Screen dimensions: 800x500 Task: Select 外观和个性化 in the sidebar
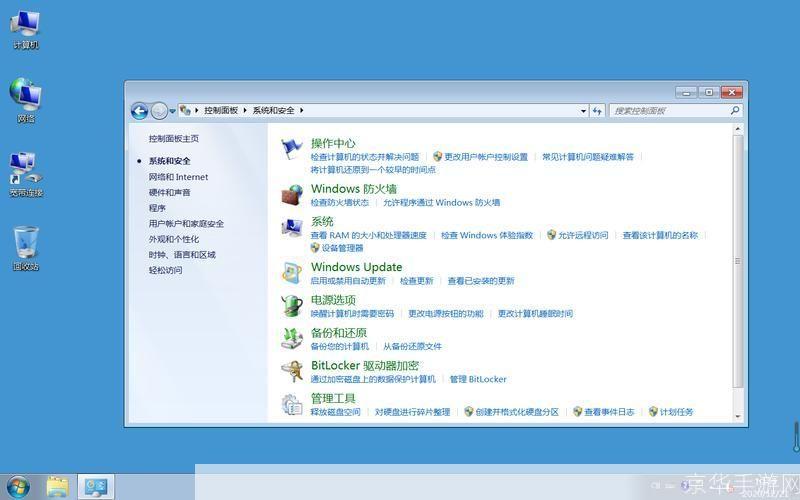[173, 239]
